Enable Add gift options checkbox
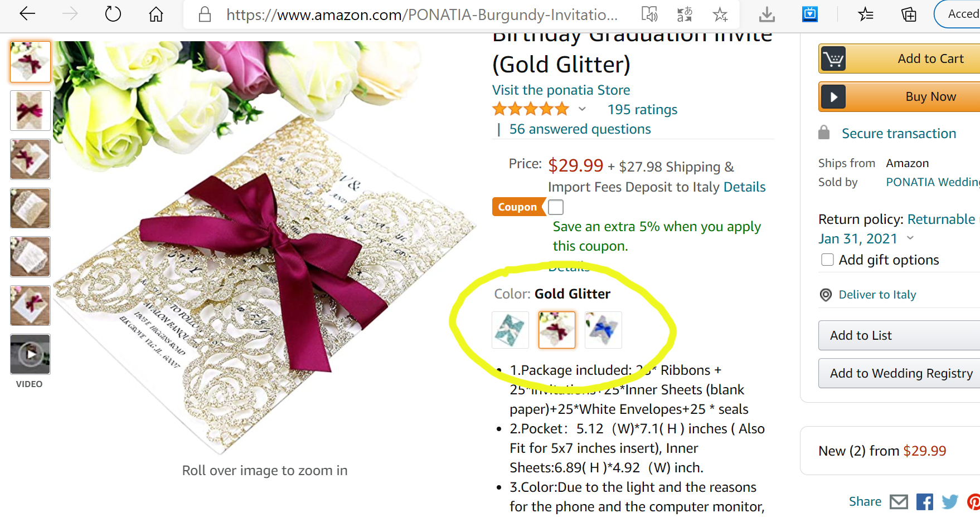980x518 pixels. coord(827,260)
